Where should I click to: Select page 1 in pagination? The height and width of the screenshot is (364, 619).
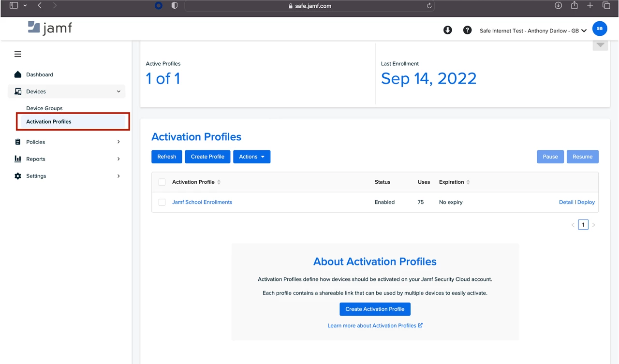coord(583,225)
